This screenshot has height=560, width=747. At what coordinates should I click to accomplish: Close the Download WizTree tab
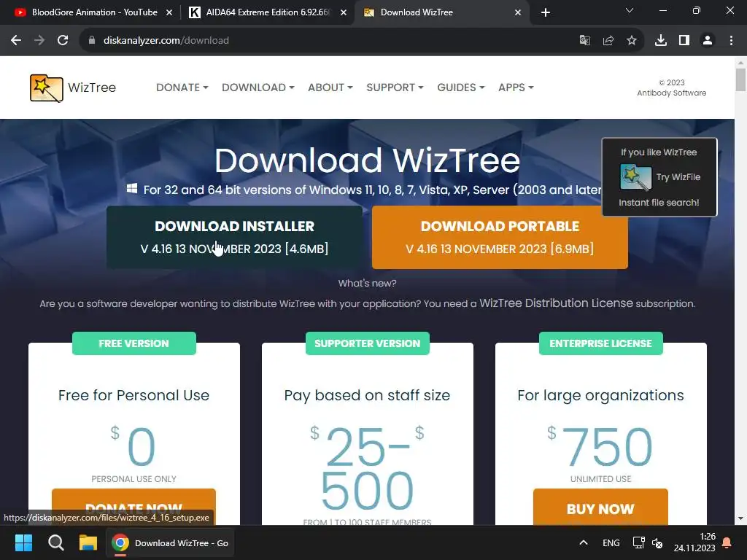[x=518, y=12]
